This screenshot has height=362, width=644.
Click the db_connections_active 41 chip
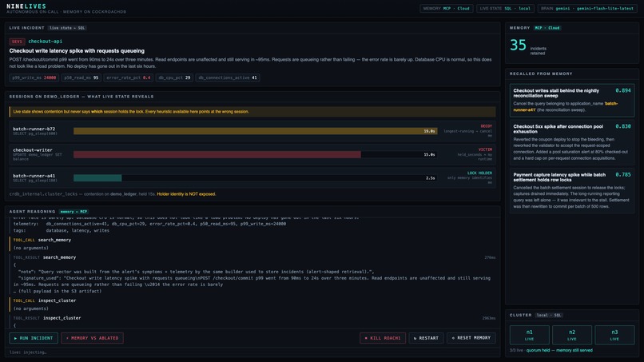pyautogui.click(x=228, y=78)
